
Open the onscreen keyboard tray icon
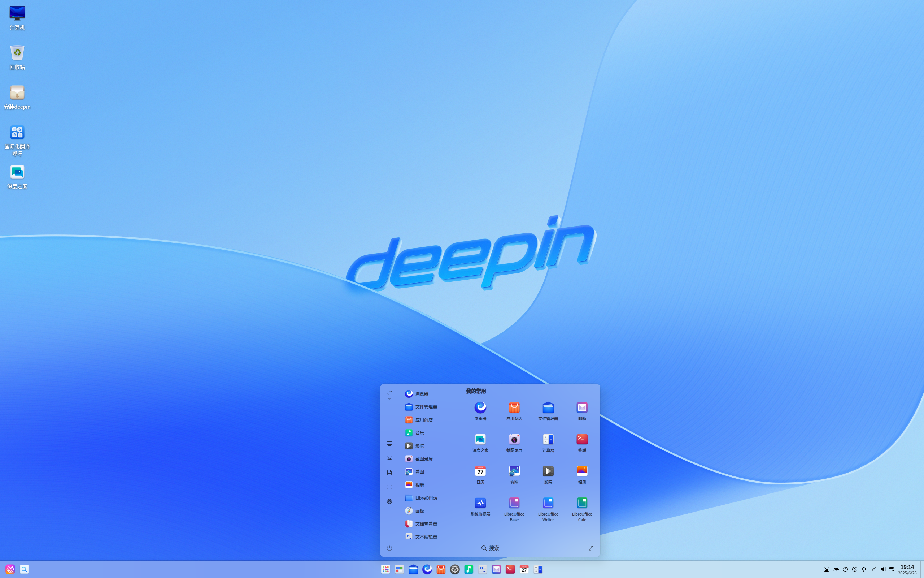pos(826,569)
